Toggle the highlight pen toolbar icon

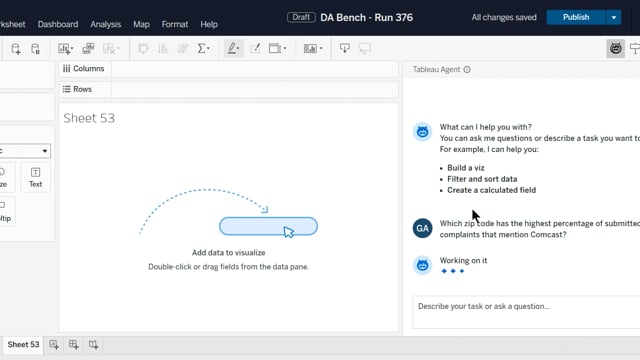pyautogui.click(x=233, y=49)
